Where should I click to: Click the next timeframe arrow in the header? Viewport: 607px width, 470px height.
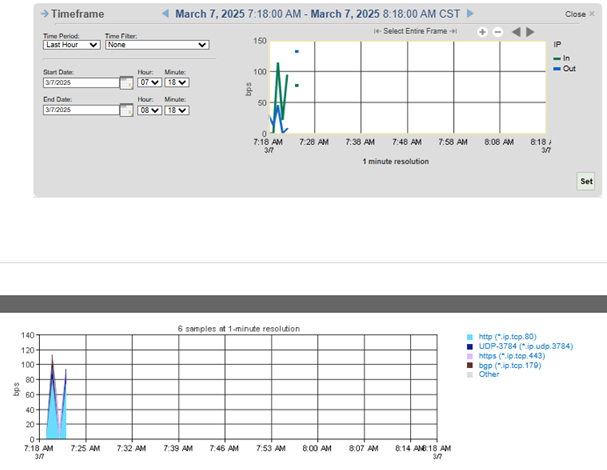point(471,14)
